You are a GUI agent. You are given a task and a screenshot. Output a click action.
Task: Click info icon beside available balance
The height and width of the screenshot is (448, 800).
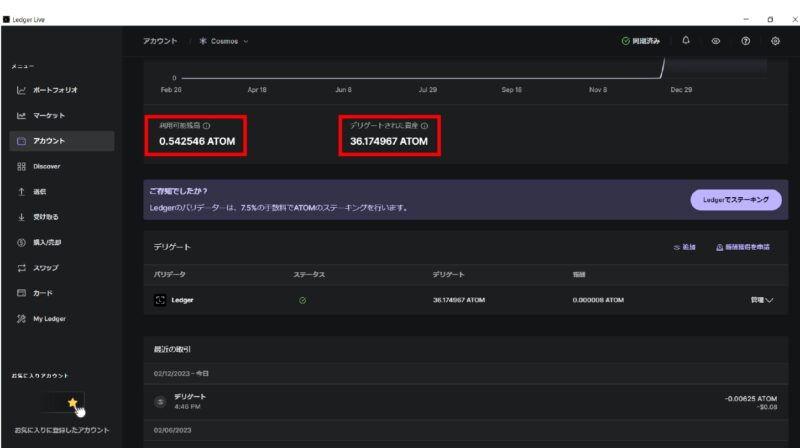206,126
